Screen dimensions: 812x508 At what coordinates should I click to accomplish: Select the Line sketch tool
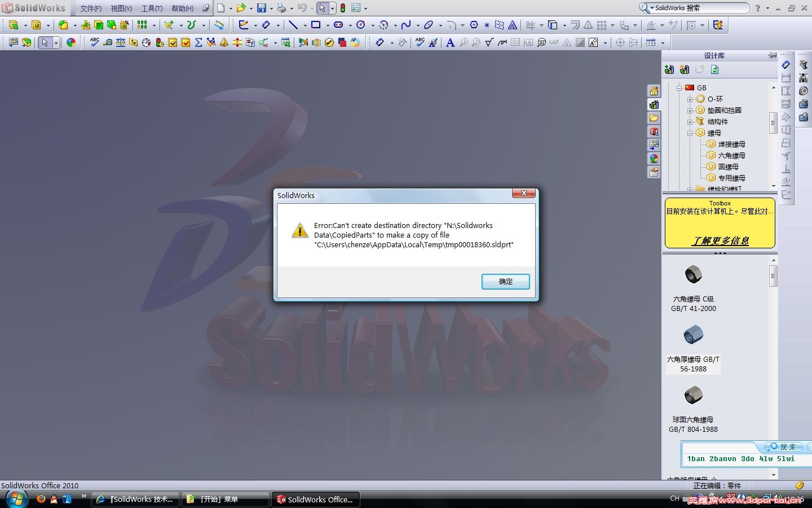(293, 25)
